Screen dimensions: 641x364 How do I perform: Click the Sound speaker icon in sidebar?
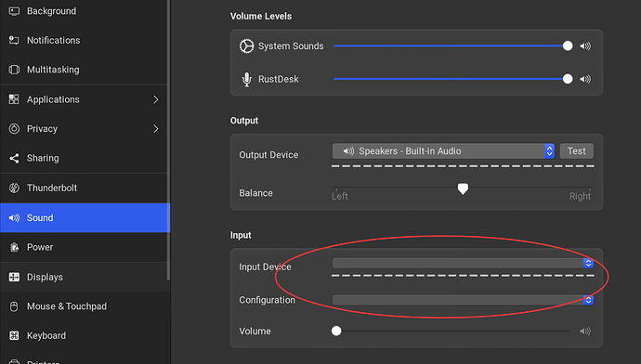coord(14,217)
